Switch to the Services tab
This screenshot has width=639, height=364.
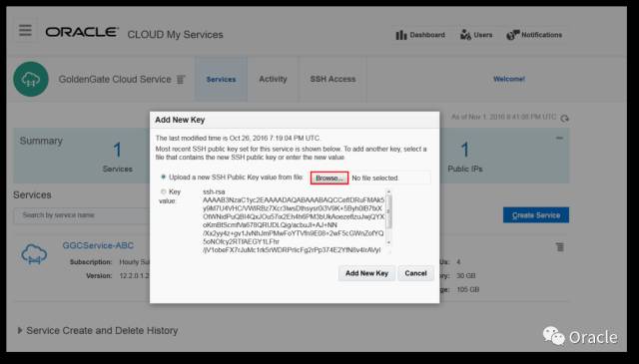[x=221, y=79]
